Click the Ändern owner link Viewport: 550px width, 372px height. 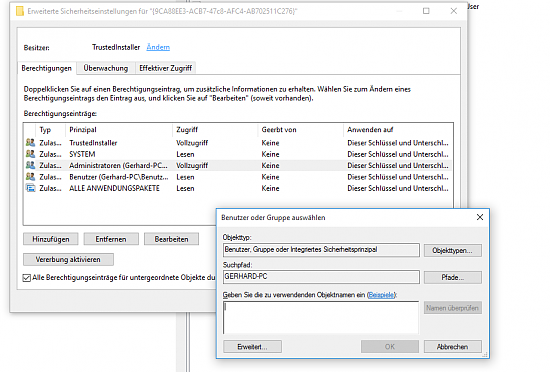[x=158, y=47]
